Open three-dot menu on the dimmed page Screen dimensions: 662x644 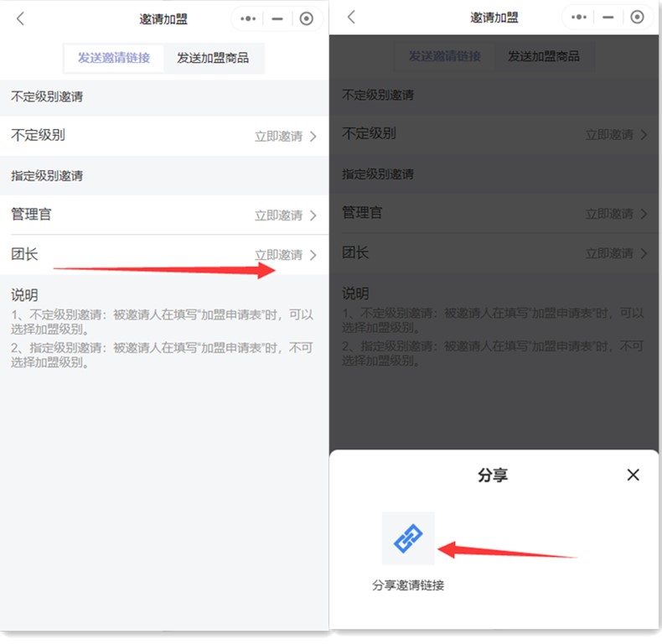[x=579, y=17]
